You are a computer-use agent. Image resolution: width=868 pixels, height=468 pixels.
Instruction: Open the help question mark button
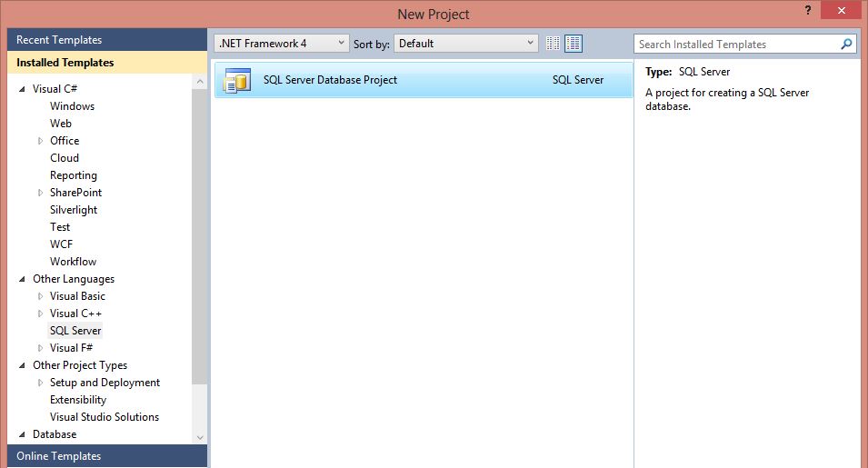pos(808,11)
